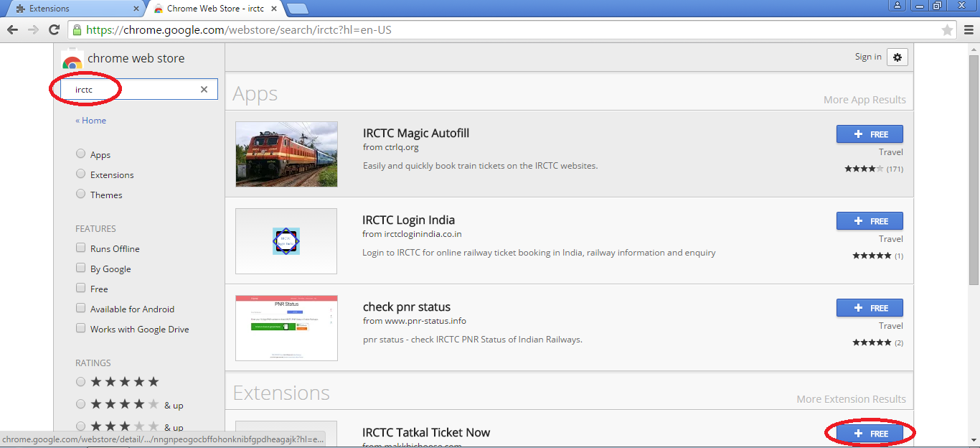Open the IRCTC Magic Autofill title
The height and width of the screenshot is (448, 980).
tap(416, 134)
